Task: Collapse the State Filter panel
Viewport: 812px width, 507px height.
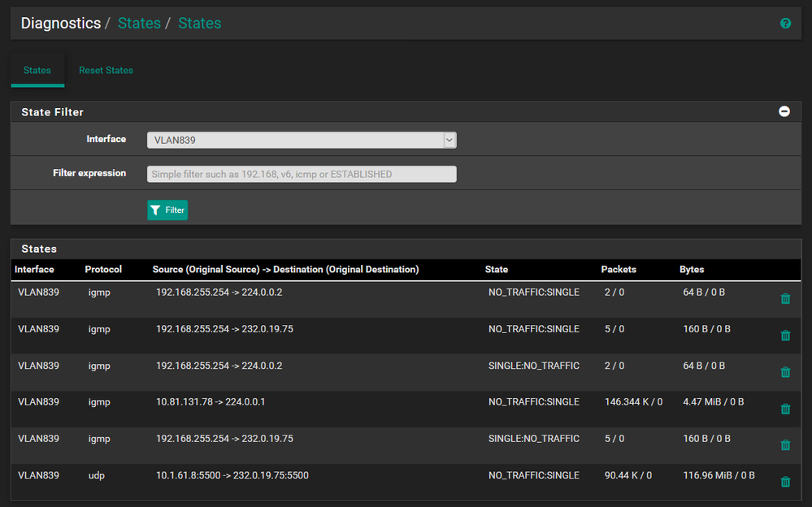Action: pyautogui.click(x=784, y=111)
